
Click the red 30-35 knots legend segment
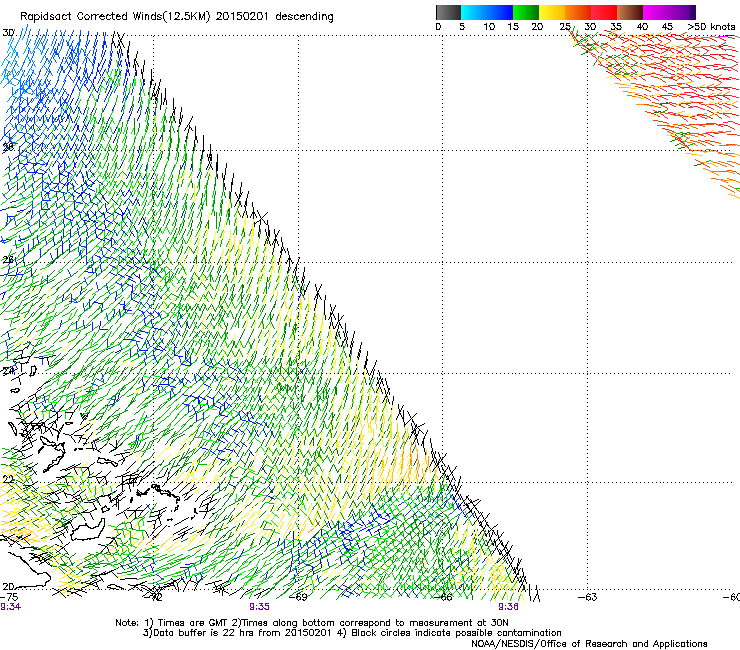click(x=604, y=12)
